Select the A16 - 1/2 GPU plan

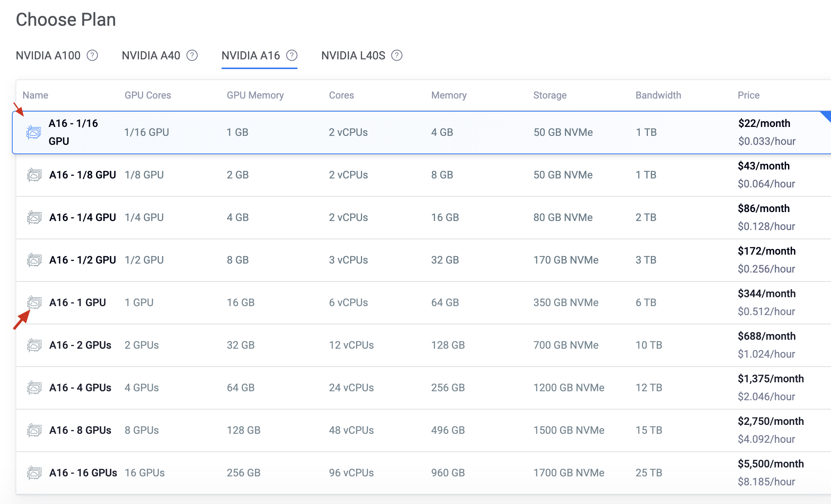83,260
